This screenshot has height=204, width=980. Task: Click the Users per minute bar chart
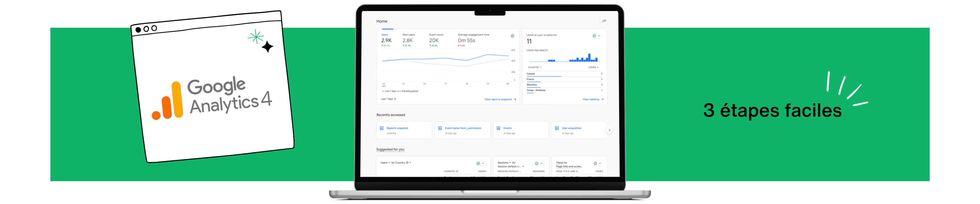[564, 58]
